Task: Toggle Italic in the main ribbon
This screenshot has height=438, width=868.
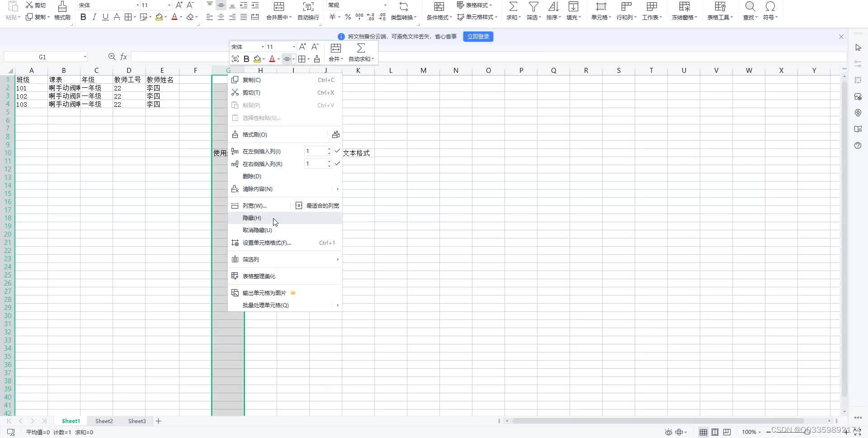Action: pos(94,17)
